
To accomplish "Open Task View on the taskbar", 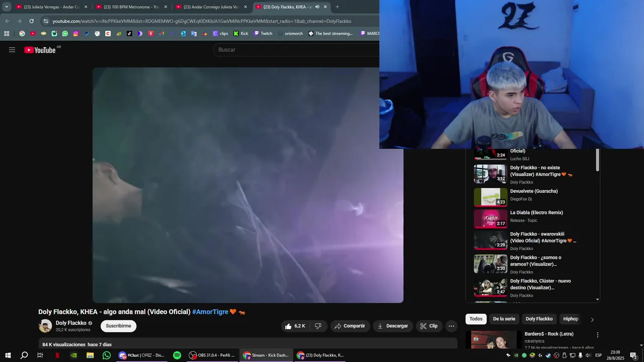I will [x=40, y=355].
